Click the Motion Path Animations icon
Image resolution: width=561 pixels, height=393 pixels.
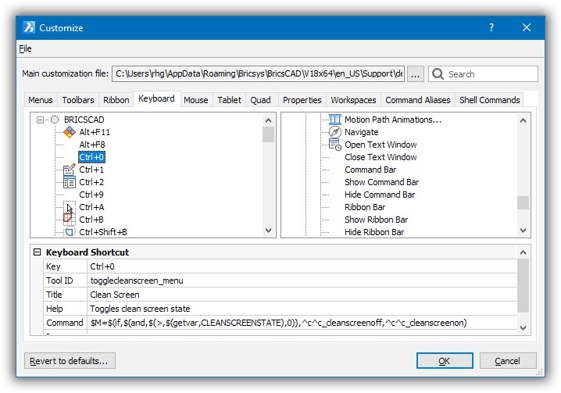point(335,119)
